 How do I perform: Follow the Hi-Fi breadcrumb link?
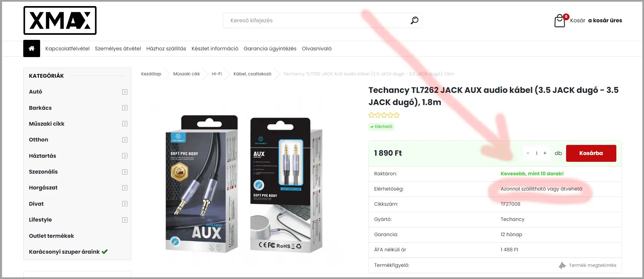point(217,74)
